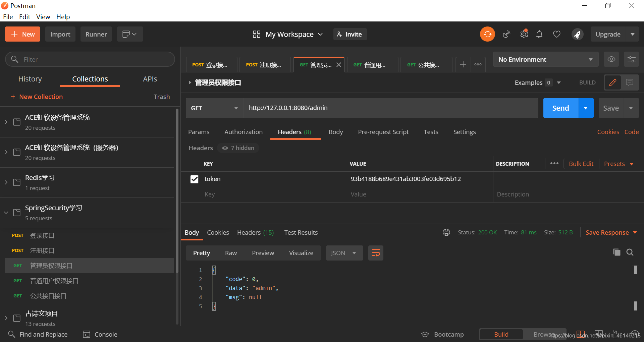The image size is (644, 342).
Task: Open the Pre-request Script tab
Action: (383, 132)
